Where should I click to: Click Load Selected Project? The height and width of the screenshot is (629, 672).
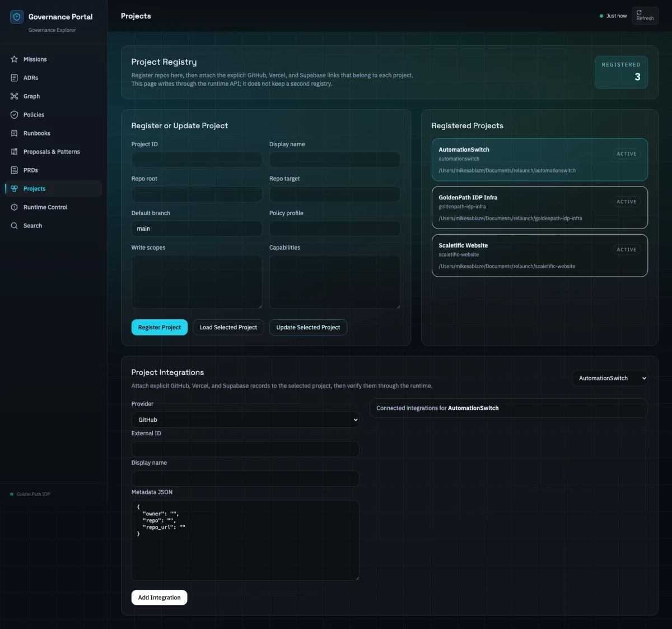pyautogui.click(x=228, y=327)
